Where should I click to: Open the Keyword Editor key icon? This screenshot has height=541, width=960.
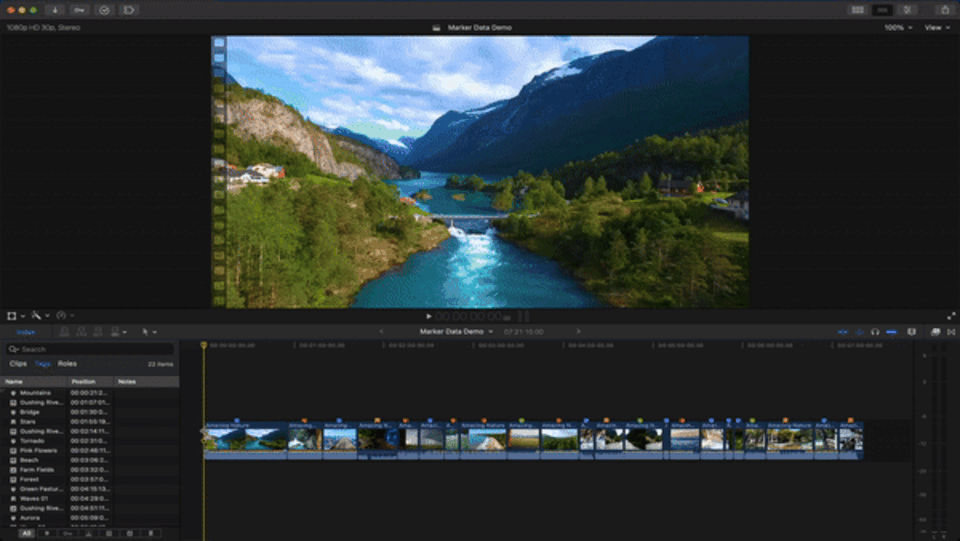(x=80, y=10)
